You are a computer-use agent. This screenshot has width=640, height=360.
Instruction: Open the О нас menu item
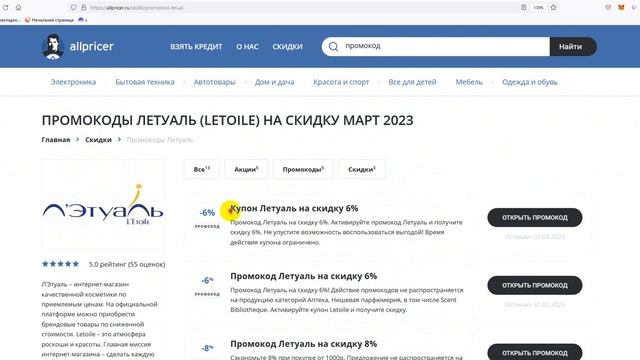pos(247,47)
